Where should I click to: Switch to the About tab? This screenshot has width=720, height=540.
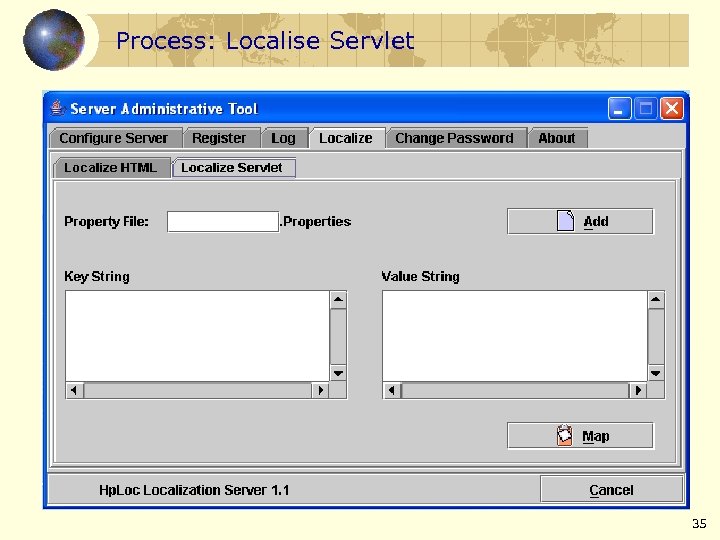tap(557, 138)
